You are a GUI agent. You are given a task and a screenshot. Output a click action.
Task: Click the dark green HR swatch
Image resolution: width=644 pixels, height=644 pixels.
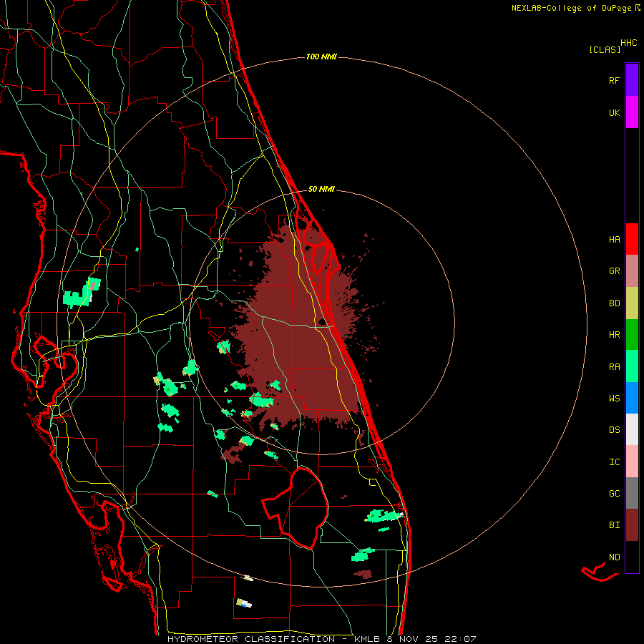pyautogui.click(x=632, y=335)
